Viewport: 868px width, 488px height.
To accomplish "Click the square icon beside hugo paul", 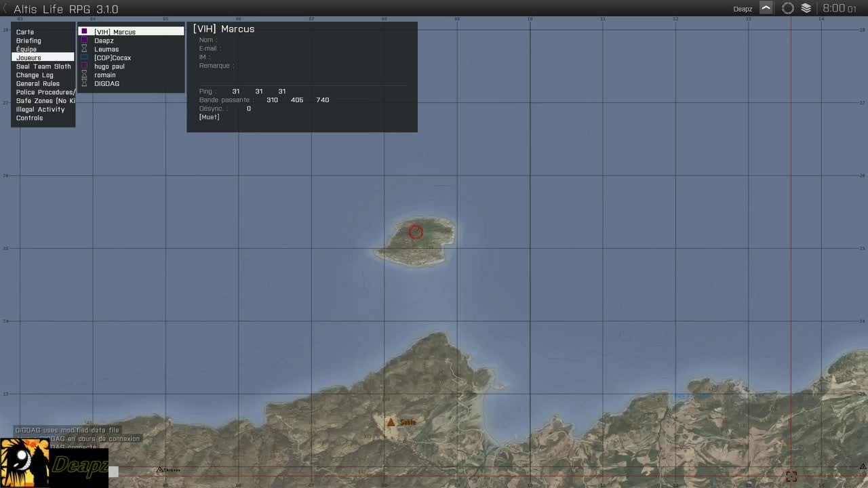I will (84, 66).
